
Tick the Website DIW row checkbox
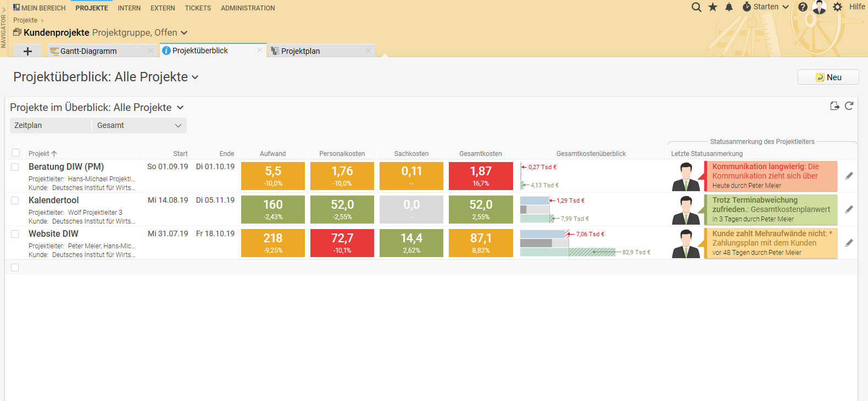[15, 234]
